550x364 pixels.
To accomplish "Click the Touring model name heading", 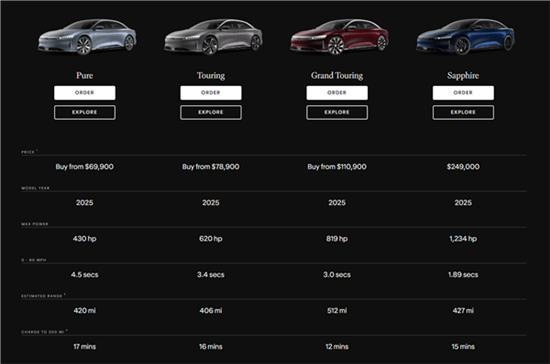I will pyautogui.click(x=211, y=75).
